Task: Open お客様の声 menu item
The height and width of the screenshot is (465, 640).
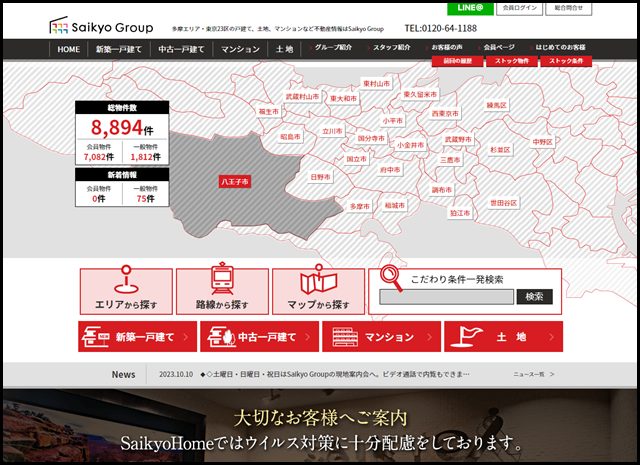Action: (447, 47)
